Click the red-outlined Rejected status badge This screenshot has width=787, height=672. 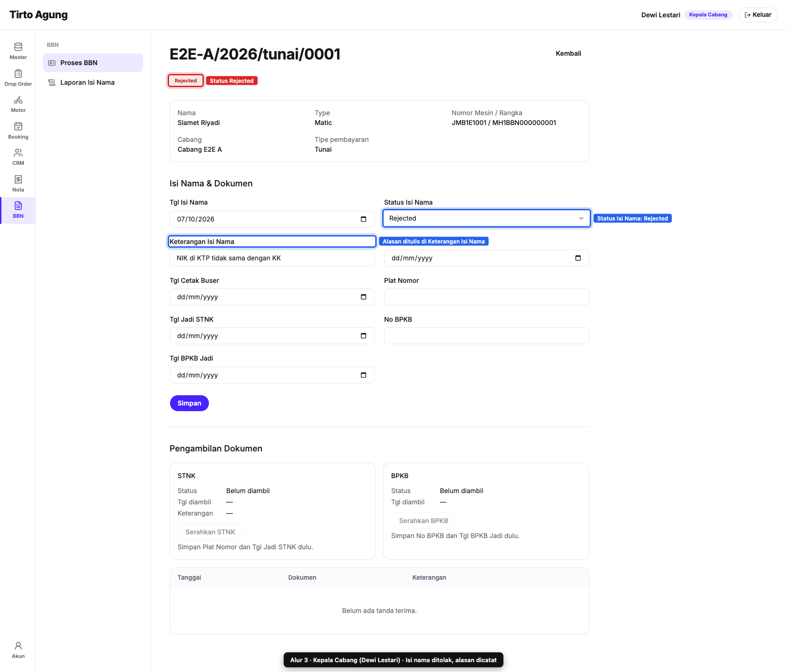pyautogui.click(x=186, y=81)
